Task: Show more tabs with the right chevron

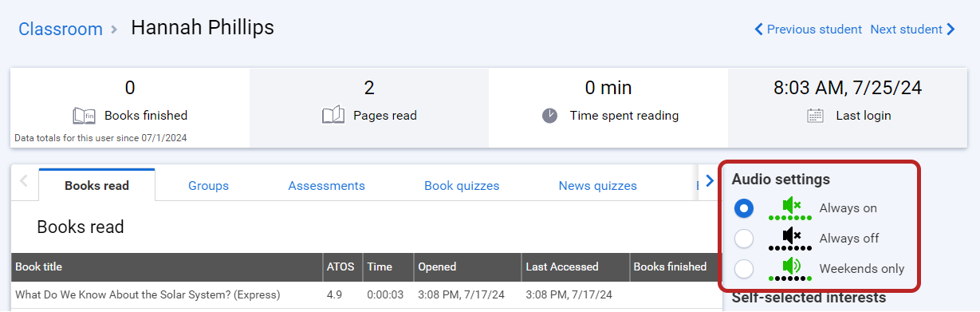Action: point(709,181)
